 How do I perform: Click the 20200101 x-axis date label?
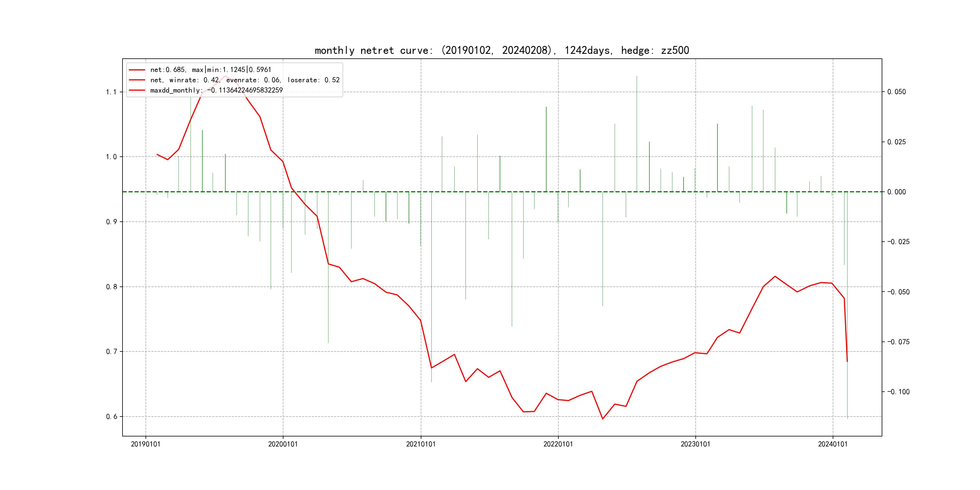283,444
